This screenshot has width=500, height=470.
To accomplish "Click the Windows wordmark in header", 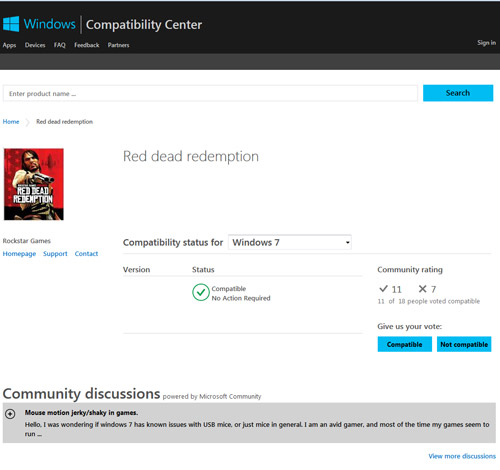I will click(x=50, y=24).
